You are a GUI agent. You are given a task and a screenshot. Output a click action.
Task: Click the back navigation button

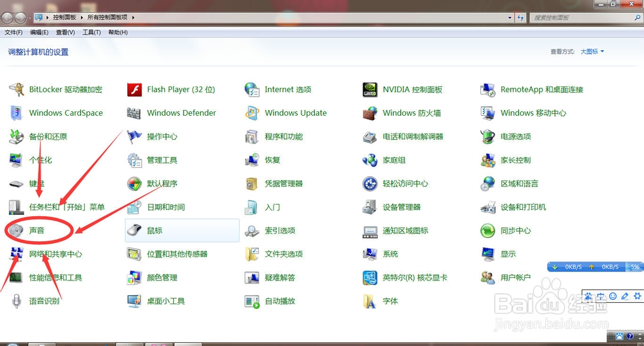pos(7,17)
